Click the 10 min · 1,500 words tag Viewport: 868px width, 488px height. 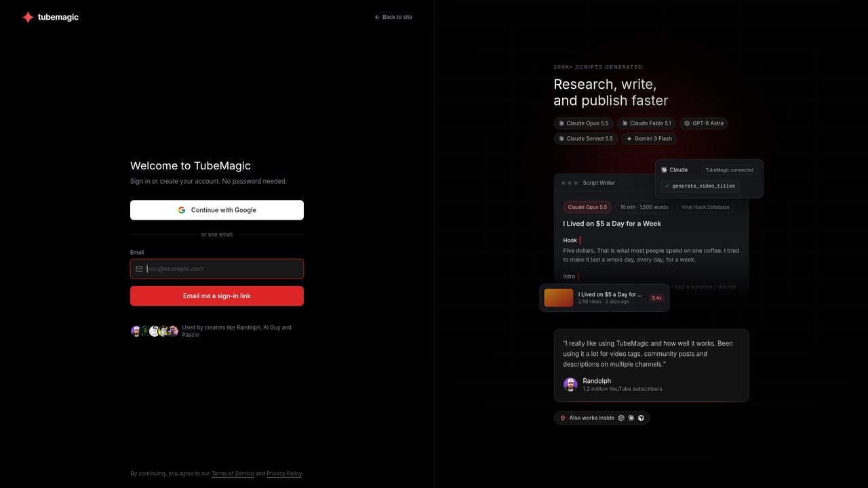[644, 207]
